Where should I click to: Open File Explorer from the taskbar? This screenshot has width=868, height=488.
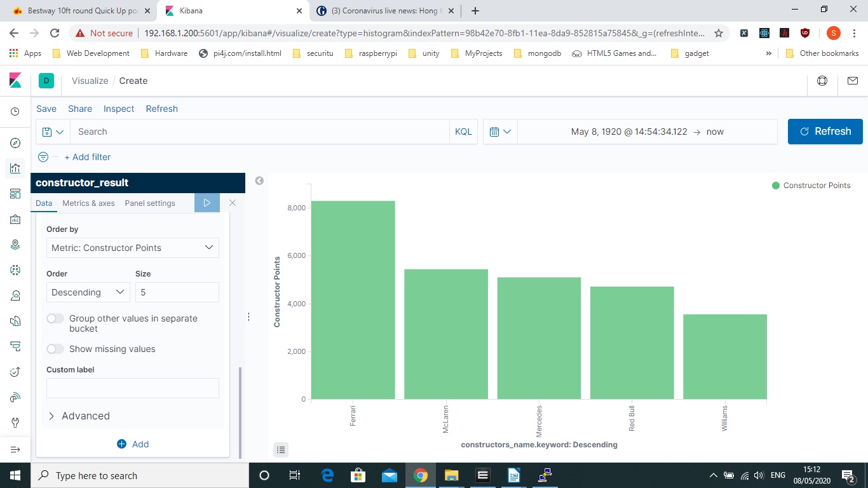point(451,475)
